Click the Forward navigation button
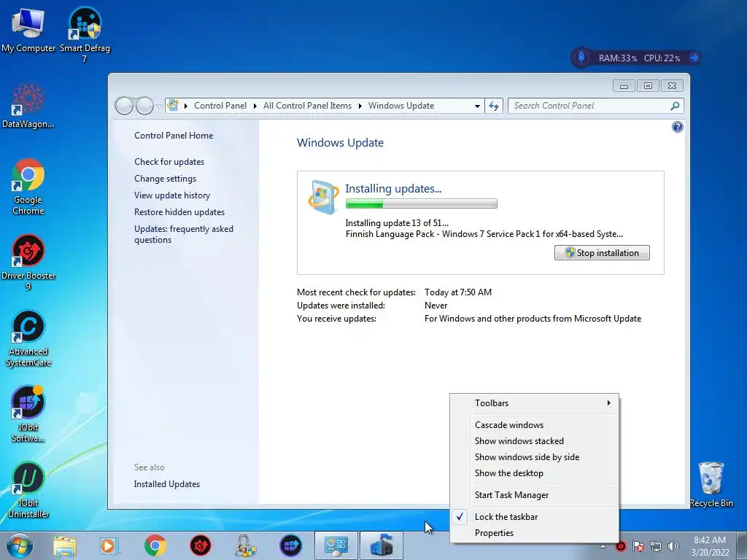This screenshot has width=747, height=560. 144,106
